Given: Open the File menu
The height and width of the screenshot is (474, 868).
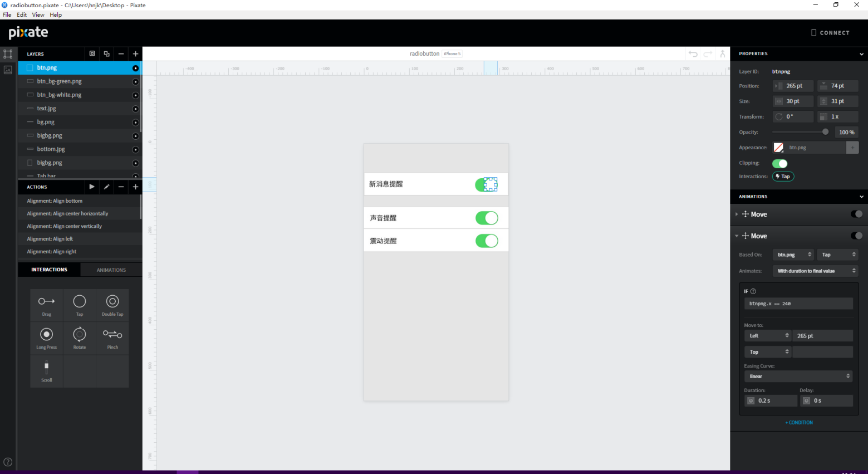Looking at the screenshot, I should point(7,15).
